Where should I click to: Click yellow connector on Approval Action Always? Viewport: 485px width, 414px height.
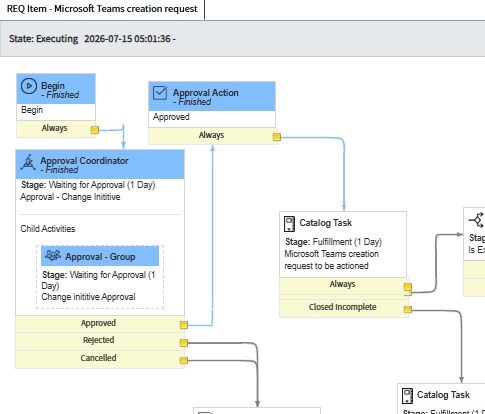[x=277, y=137]
